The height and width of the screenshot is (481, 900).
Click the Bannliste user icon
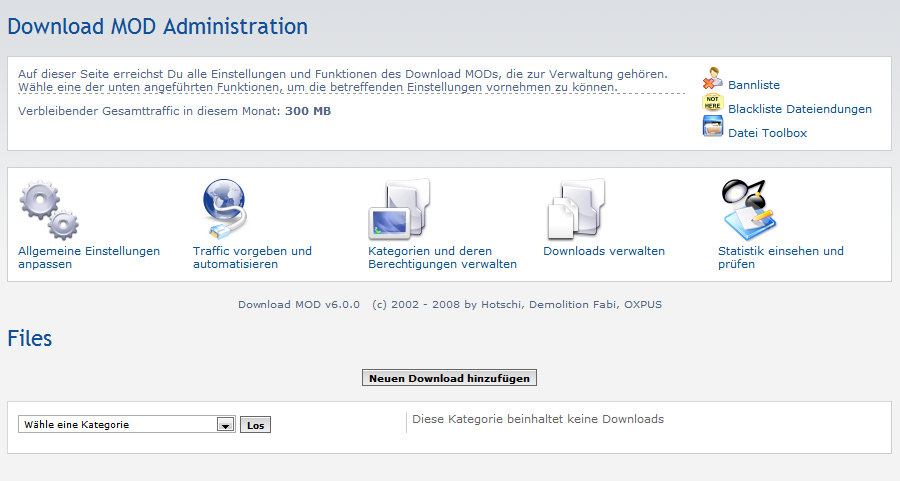coord(712,79)
